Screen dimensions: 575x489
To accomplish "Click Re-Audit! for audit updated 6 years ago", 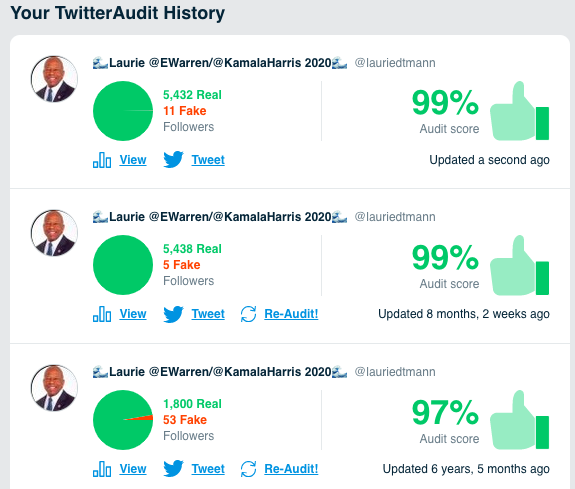I will tap(291, 469).
